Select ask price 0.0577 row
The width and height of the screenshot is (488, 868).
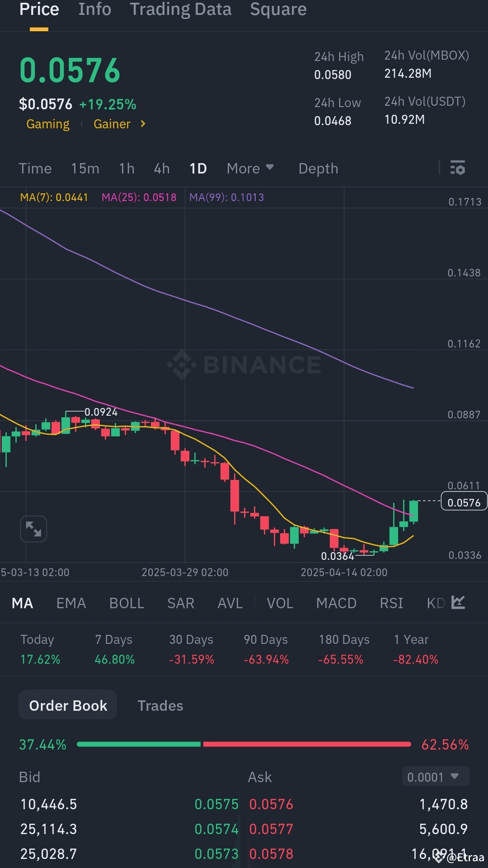[271, 829]
